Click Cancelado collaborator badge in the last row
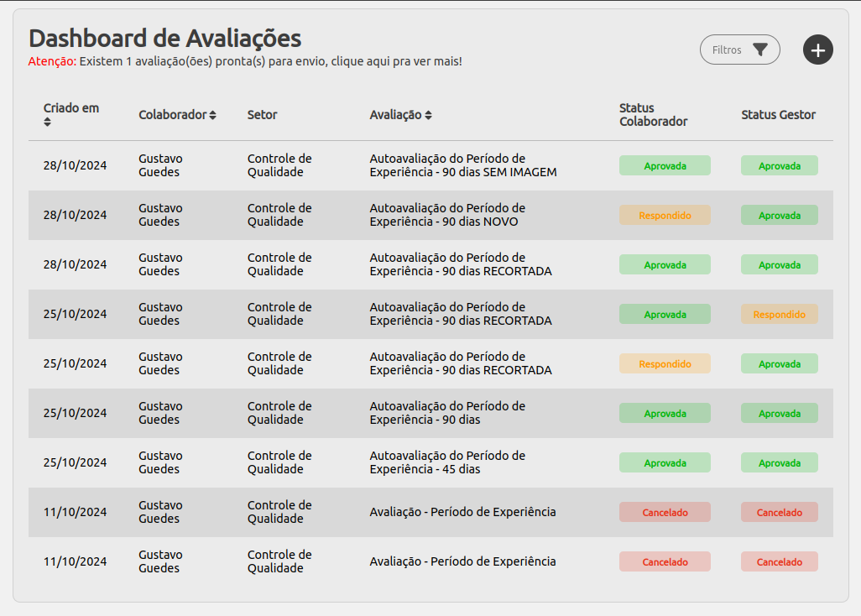This screenshot has height=616, width=861. (665, 562)
